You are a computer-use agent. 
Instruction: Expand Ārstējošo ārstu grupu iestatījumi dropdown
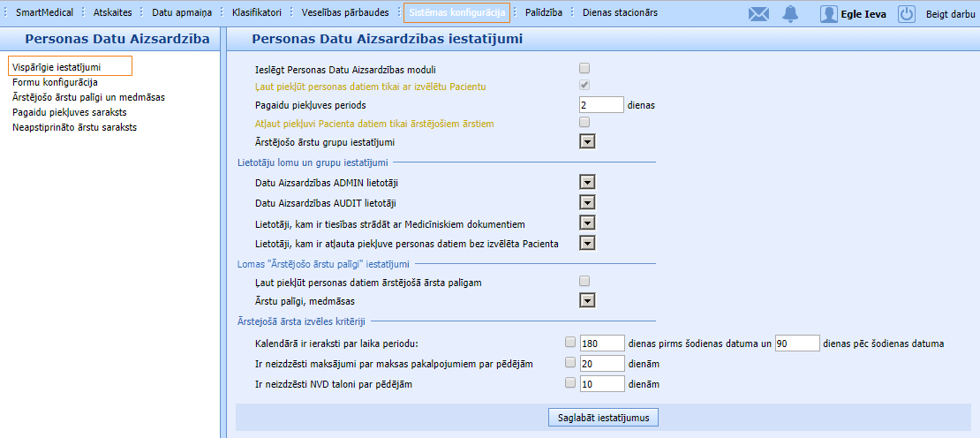(587, 141)
